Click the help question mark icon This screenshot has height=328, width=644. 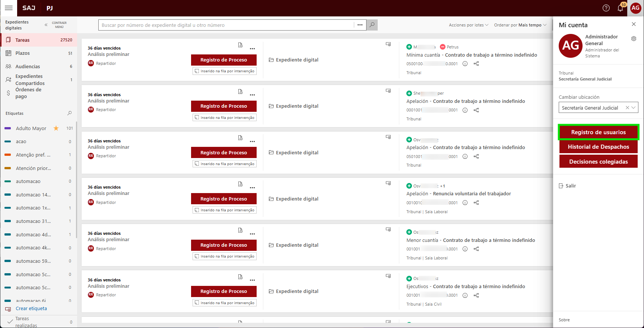click(x=606, y=8)
